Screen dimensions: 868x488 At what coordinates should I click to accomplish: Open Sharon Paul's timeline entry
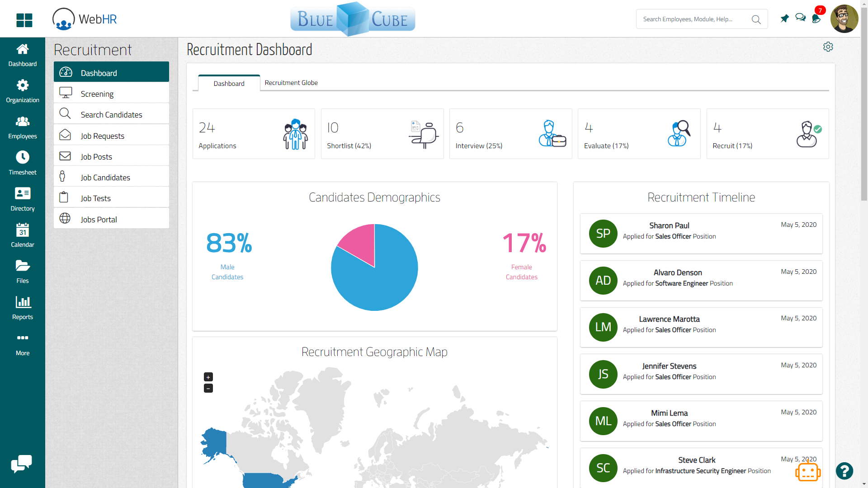701,233
